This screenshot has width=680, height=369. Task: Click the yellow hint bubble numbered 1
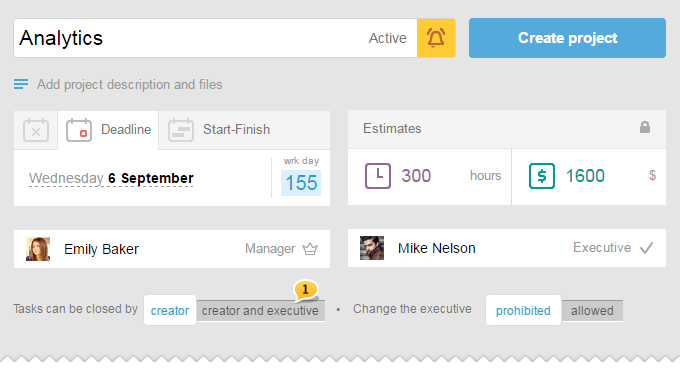pos(306,290)
